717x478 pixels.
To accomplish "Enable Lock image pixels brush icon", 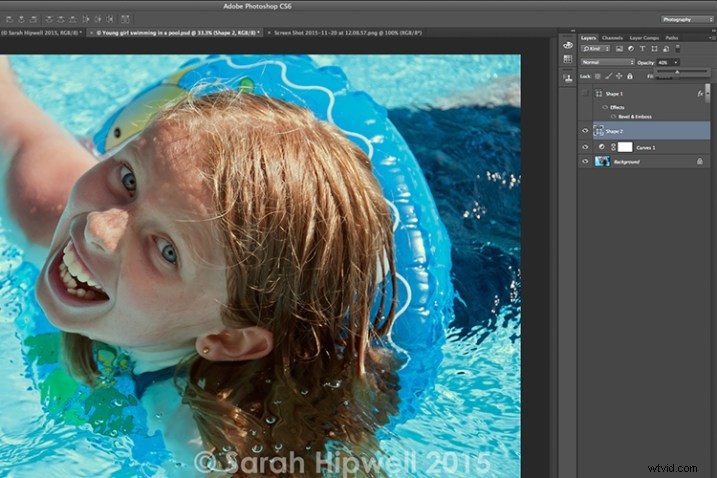I will pos(608,76).
